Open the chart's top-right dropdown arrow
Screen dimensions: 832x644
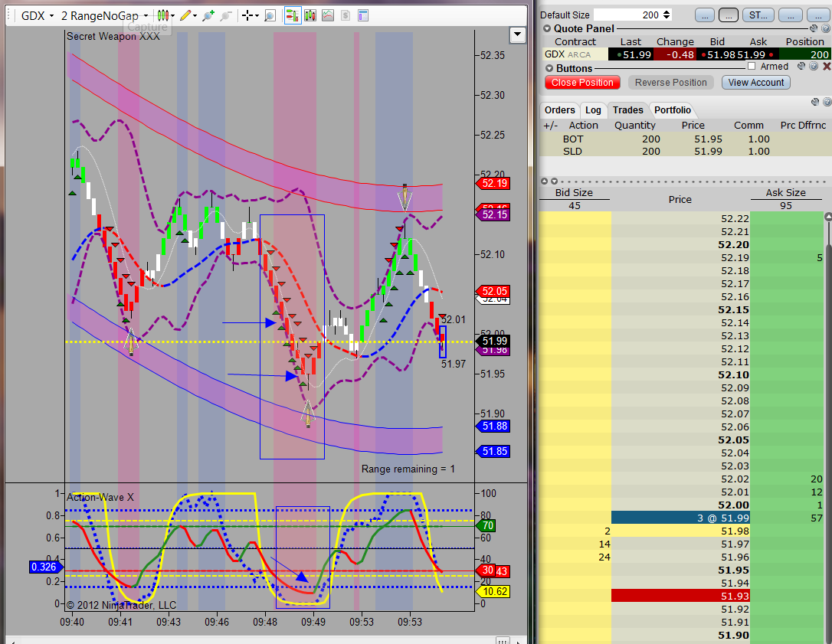tap(517, 35)
